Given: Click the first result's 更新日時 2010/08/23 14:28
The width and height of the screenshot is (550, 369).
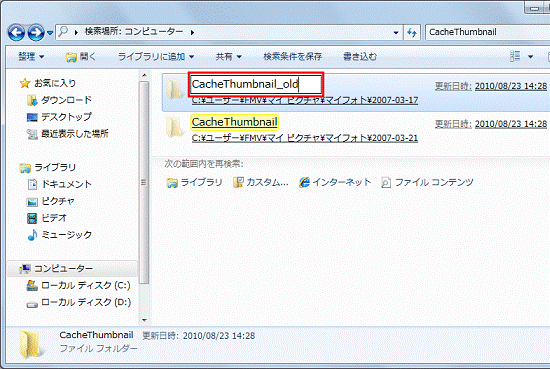Looking at the screenshot, I should coord(491,86).
